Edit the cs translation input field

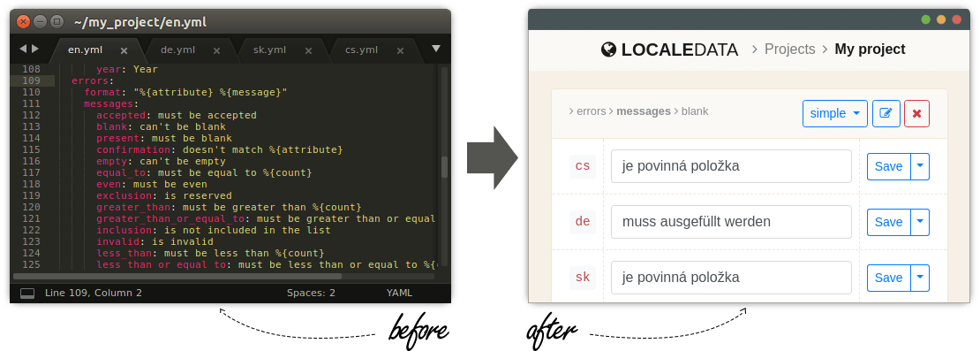[x=731, y=166]
